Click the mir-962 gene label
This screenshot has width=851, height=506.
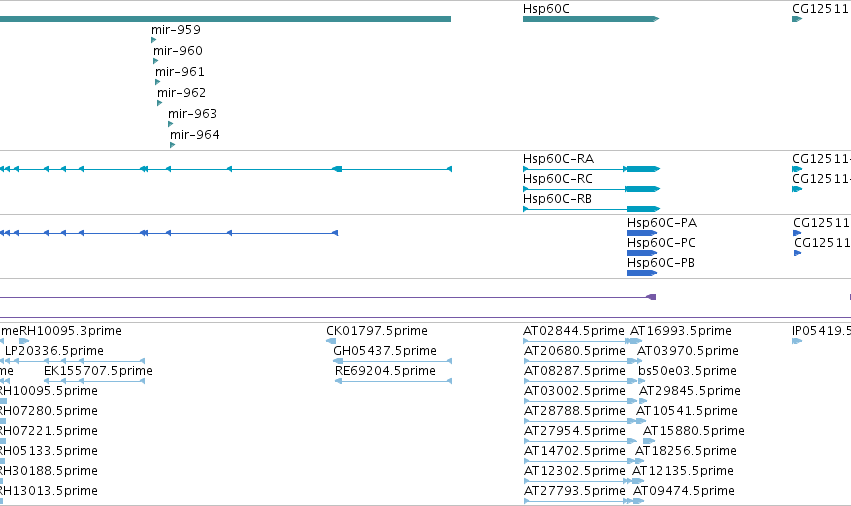pos(182,93)
